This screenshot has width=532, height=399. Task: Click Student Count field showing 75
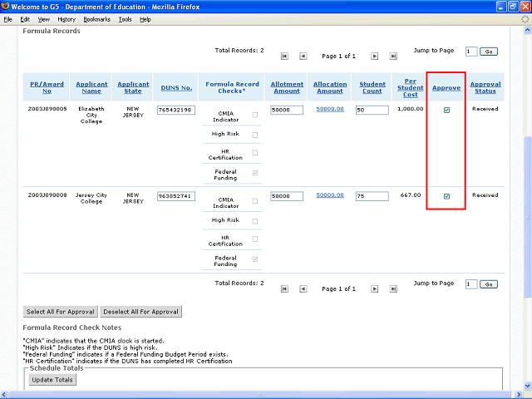tap(372, 195)
